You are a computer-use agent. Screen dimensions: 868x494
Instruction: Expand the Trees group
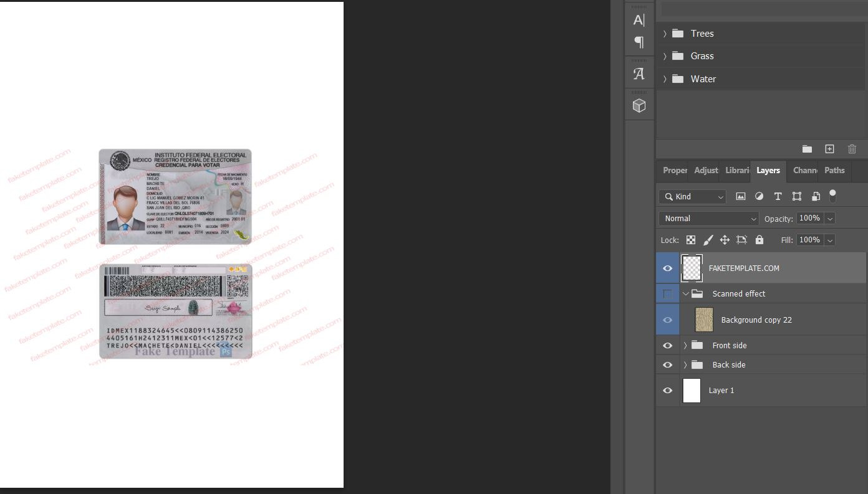coord(665,34)
